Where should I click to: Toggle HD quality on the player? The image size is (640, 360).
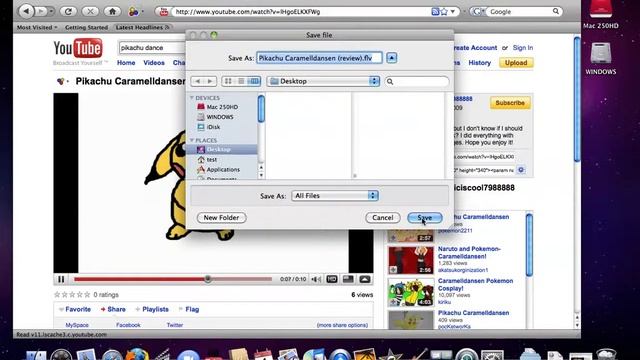pos(332,279)
